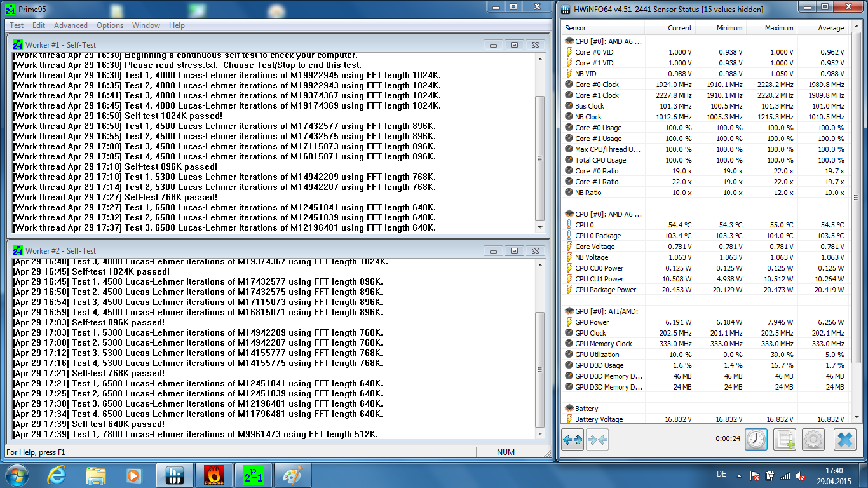Open the Options menu in Prime95
The width and height of the screenshot is (868, 488).
pos(110,25)
